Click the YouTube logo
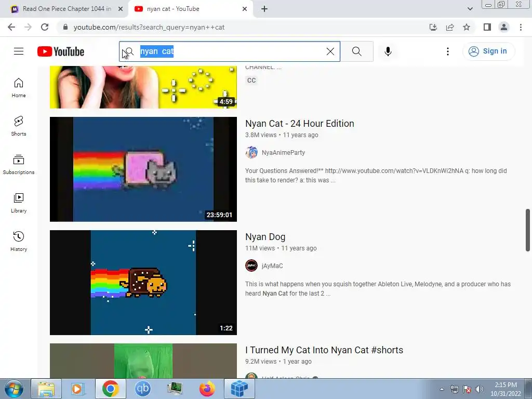 [x=61, y=51]
